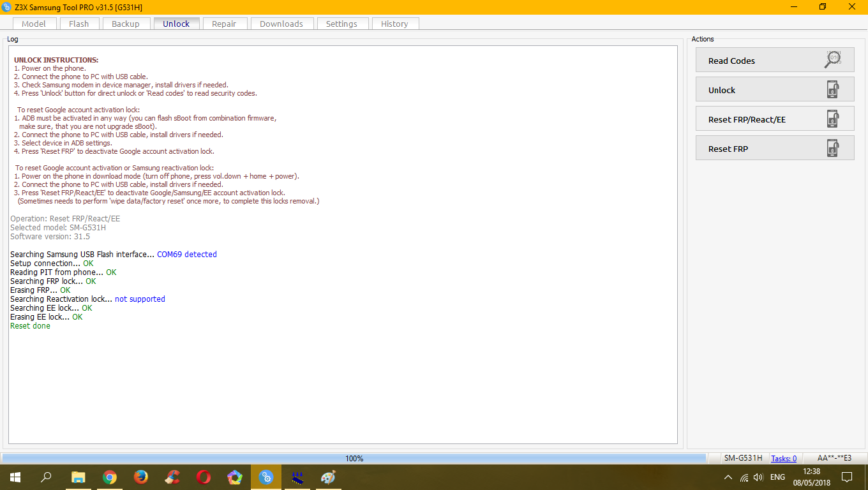Click Z3X app icon in title bar
This screenshot has height=490, width=868.
tap(7, 6)
